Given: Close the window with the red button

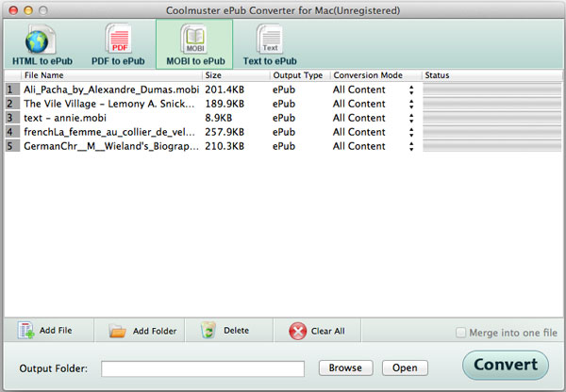Looking at the screenshot, I should (x=13, y=10).
